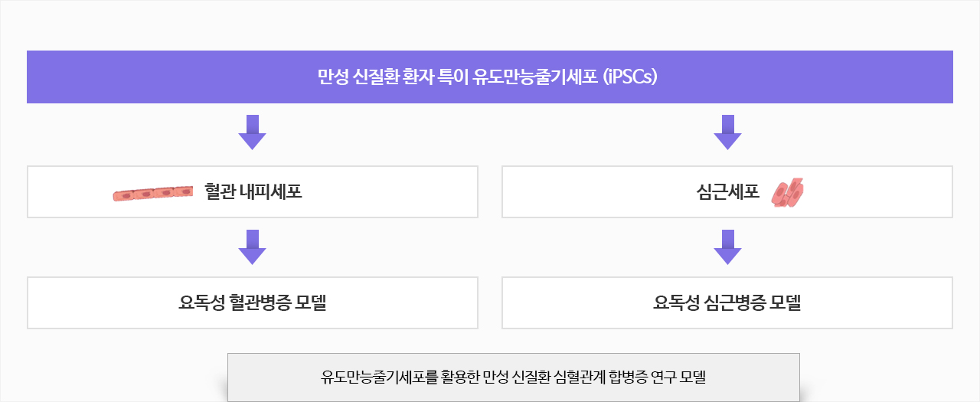
Task: Select the purple iPSCs header banner background
Action: 490,77
